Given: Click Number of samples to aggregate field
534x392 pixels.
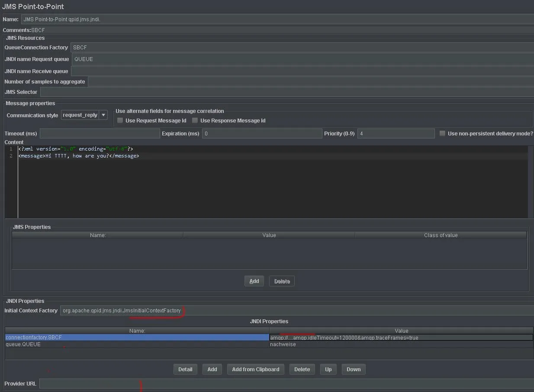Looking at the screenshot, I should (311, 82).
